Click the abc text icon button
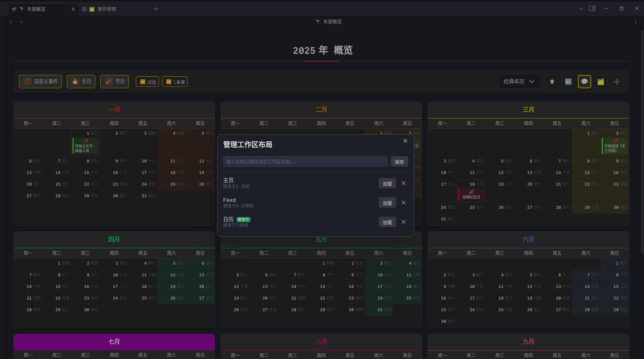This screenshot has height=359, width=644. point(568,82)
